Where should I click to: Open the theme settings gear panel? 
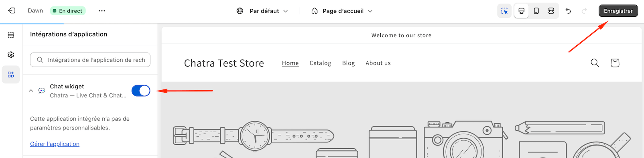coord(11,55)
